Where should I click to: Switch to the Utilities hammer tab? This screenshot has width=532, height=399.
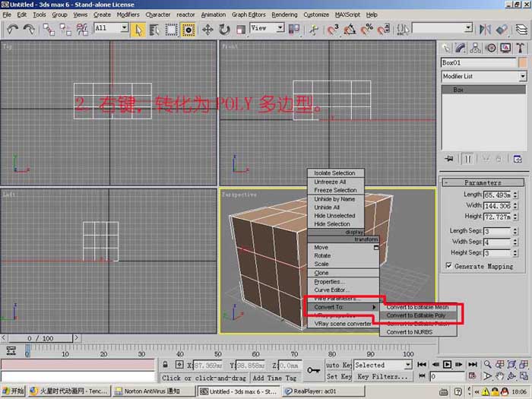(x=521, y=48)
